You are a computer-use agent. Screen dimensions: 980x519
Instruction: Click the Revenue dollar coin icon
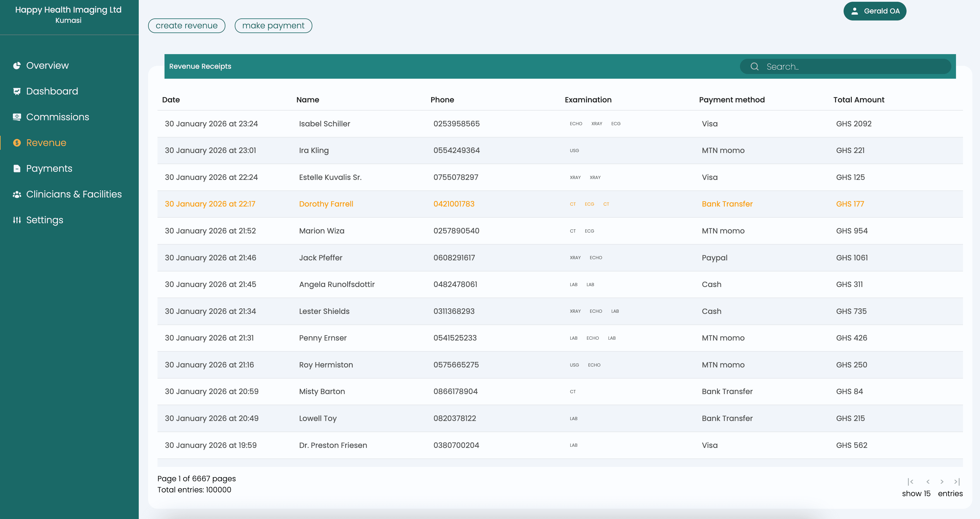(17, 143)
